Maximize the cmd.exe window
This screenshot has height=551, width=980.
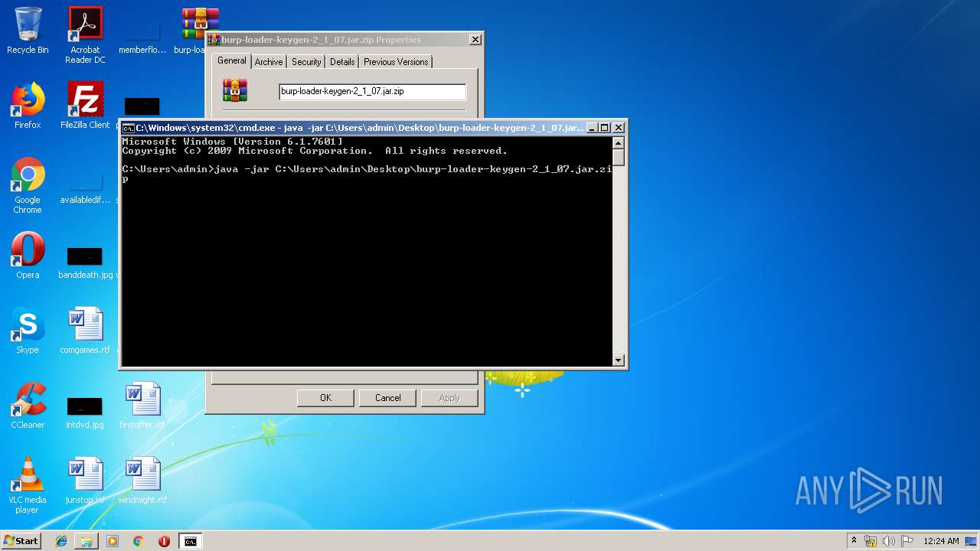point(604,128)
